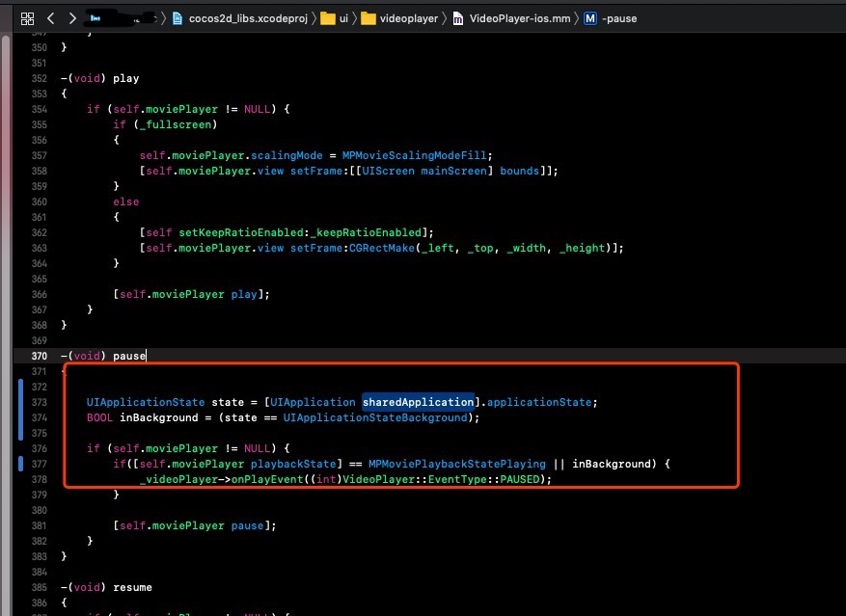Click UIScreen class name on line 358
This screenshot has width=846, height=616.
(x=388, y=171)
